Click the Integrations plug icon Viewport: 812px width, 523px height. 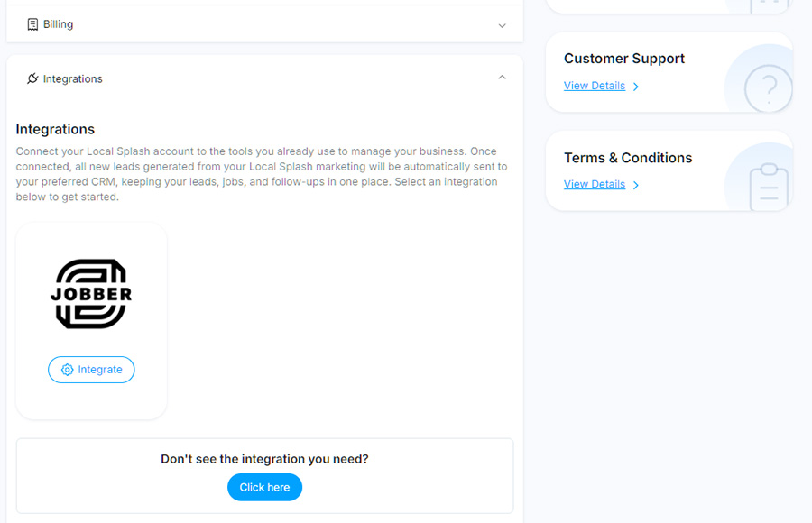[x=32, y=78]
